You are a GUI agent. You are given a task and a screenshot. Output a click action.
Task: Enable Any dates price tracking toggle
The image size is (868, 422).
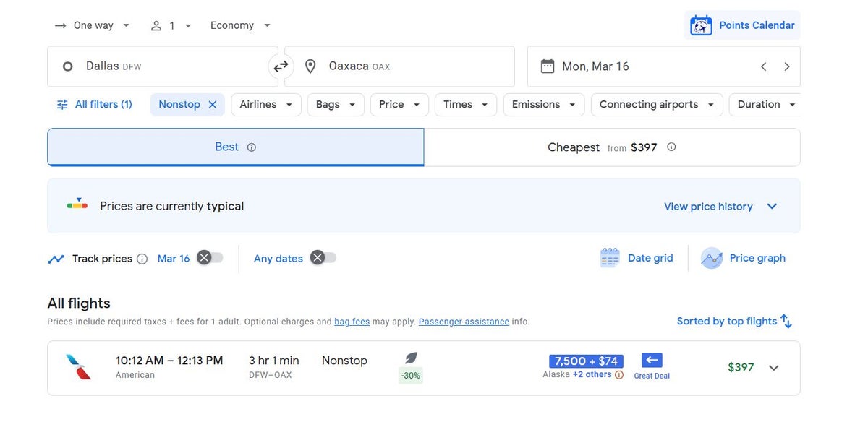[x=323, y=258]
